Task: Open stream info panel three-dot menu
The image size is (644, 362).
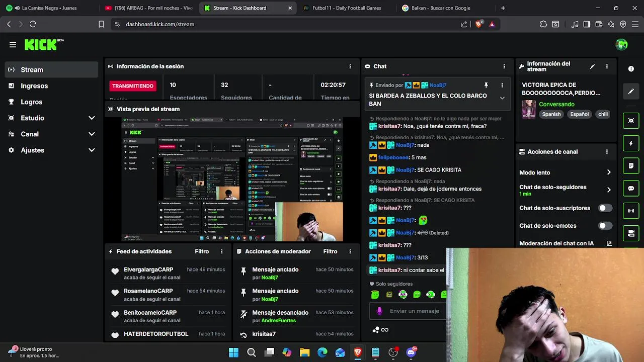Action: tap(607, 66)
